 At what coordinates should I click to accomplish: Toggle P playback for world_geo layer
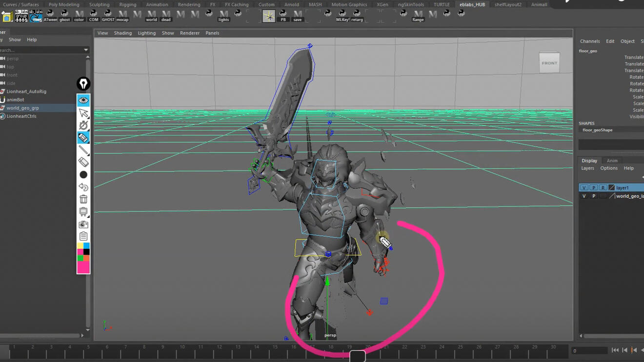(594, 196)
